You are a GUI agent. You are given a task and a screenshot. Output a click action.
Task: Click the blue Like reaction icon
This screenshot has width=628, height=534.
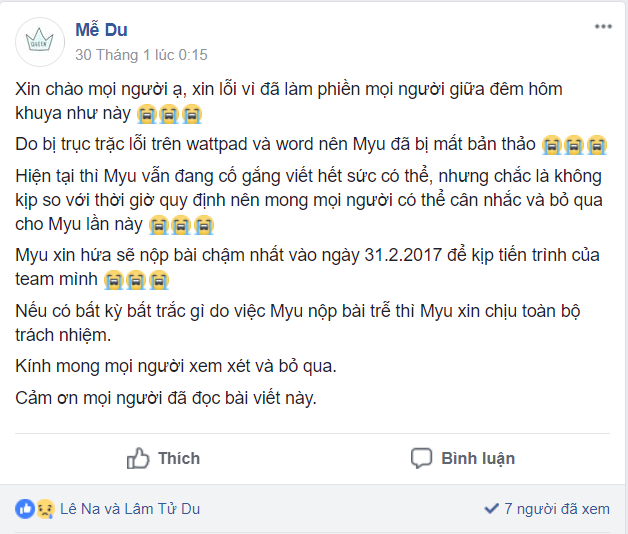25,509
